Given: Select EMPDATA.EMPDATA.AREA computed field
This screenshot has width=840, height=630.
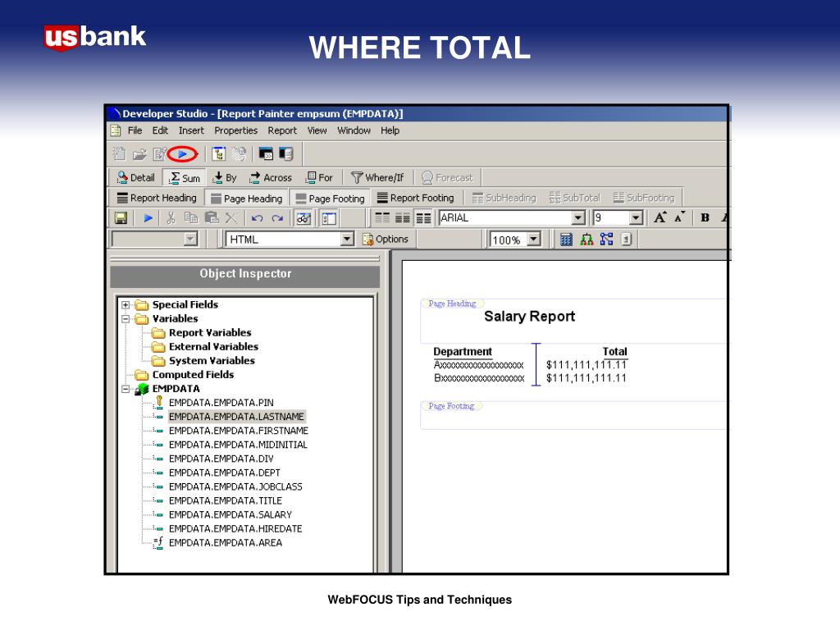Looking at the screenshot, I should pyautogui.click(x=225, y=543).
